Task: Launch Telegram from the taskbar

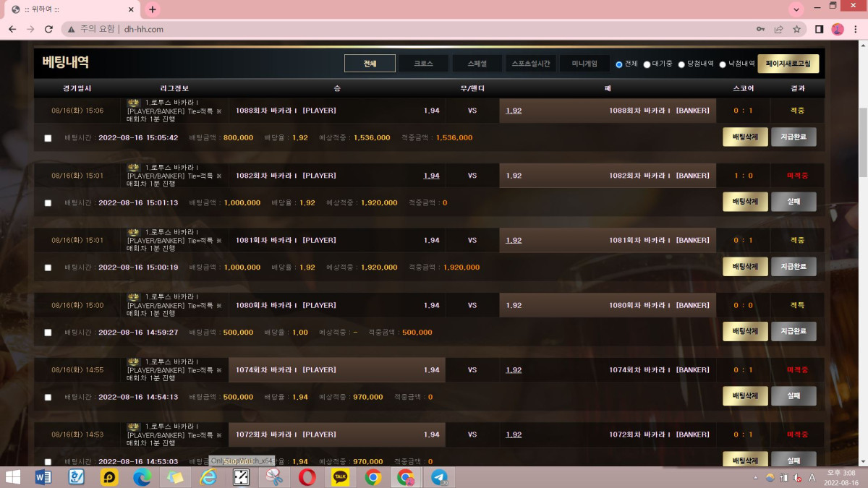Action: coord(439,477)
